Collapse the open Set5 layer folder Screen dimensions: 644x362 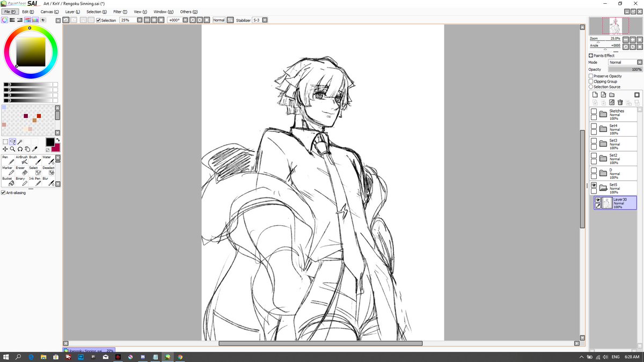pyautogui.click(x=603, y=188)
